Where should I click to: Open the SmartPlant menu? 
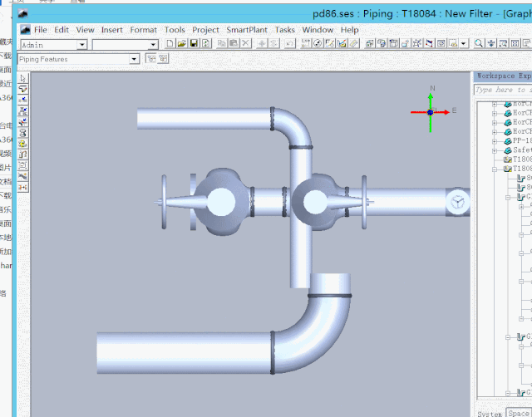coord(247,30)
